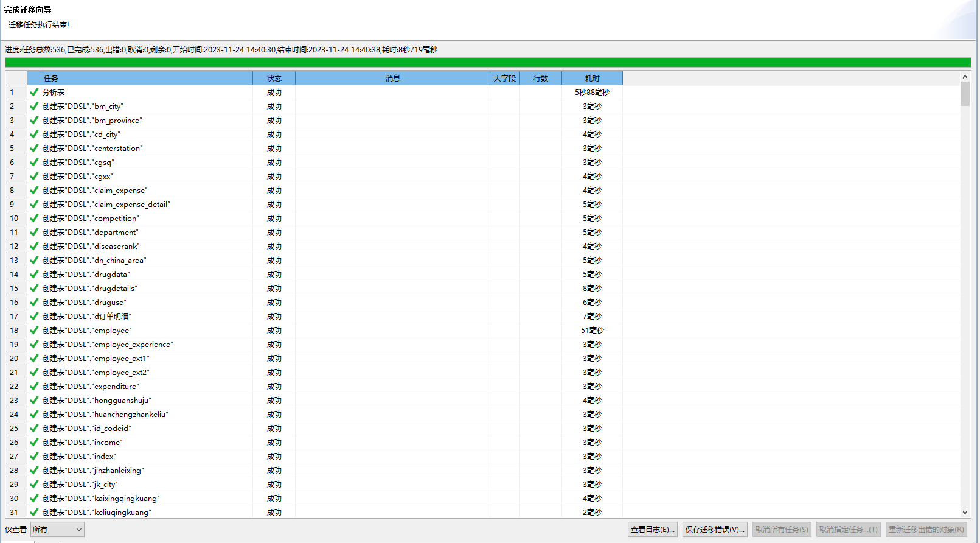
Task: Select row number 12 header
Action: (15, 247)
